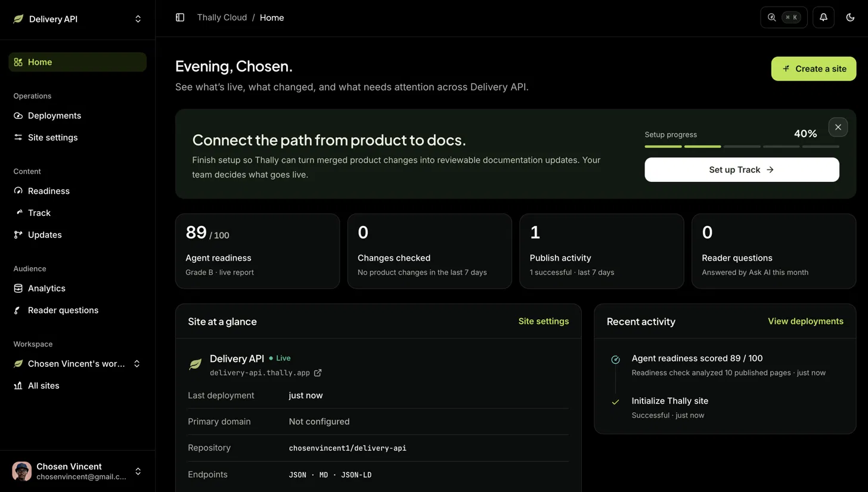
Task: Click the setup progress bar
Action: 742,146
